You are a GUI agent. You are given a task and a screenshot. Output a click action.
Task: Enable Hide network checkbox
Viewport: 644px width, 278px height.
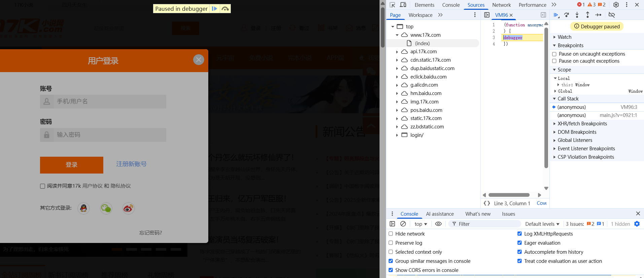click(x=391, y=234)
